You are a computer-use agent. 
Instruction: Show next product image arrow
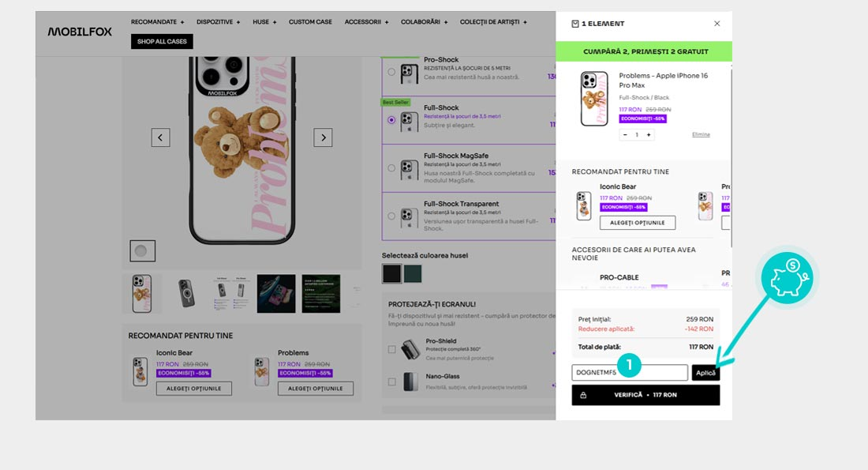pyautogui.click(x=323, y=137)
